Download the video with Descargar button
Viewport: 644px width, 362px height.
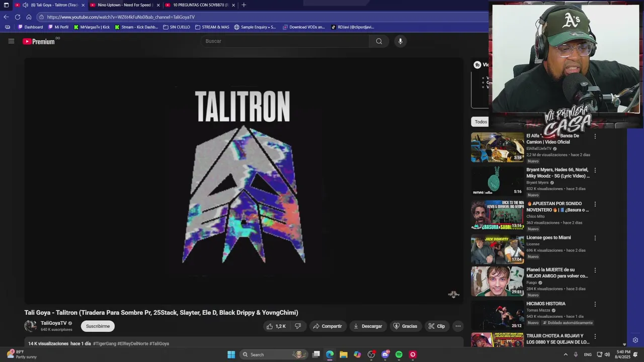tap(368, 326)
